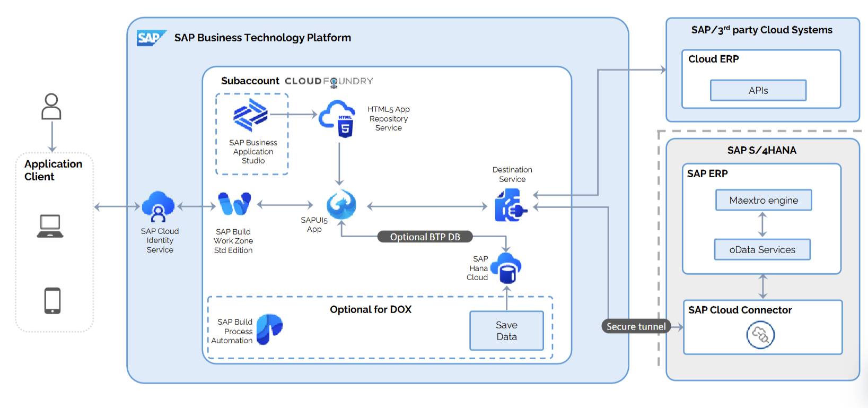The height and width of the screenshot is (408, 868).
Task: Click the SAP Cloud Connector heading
Action: coord(740,310)
